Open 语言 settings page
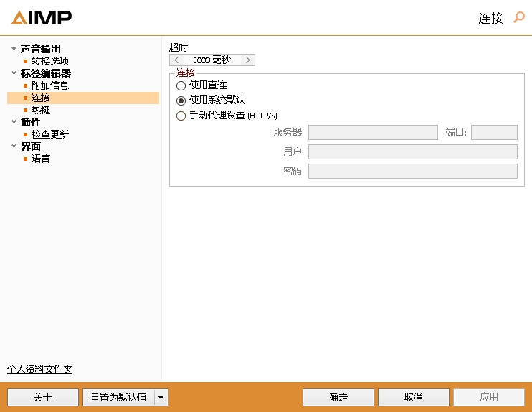 tap(41, 159)
